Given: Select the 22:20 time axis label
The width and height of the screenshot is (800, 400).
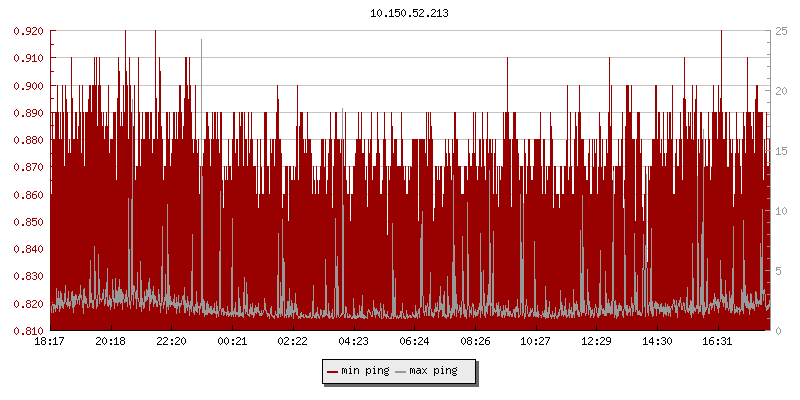Looking at the screenshot, I should 171,342.
